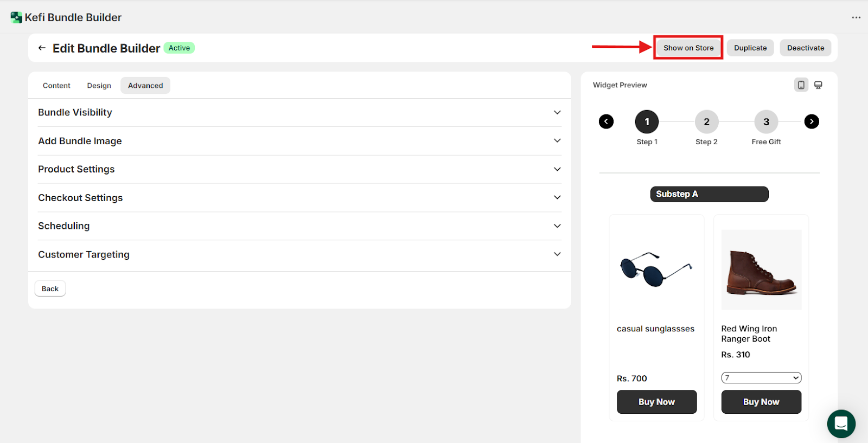Open the size dropdown for Ranger Boot
868x443 pixels.
click(761, 378)
